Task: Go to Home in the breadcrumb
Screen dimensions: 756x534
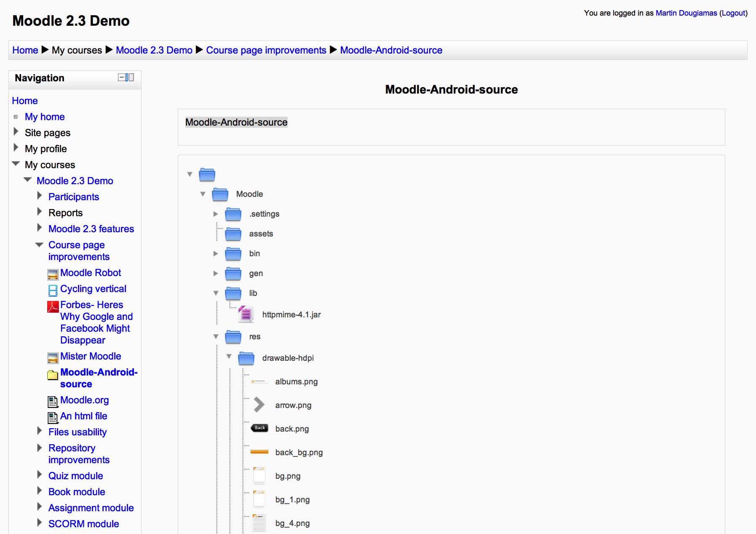Action: click(25, 50)
